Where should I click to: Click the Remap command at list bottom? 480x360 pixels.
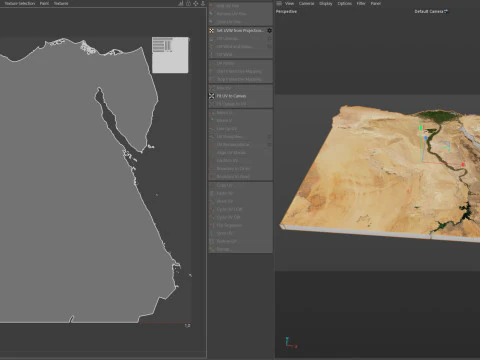point(223,249)
